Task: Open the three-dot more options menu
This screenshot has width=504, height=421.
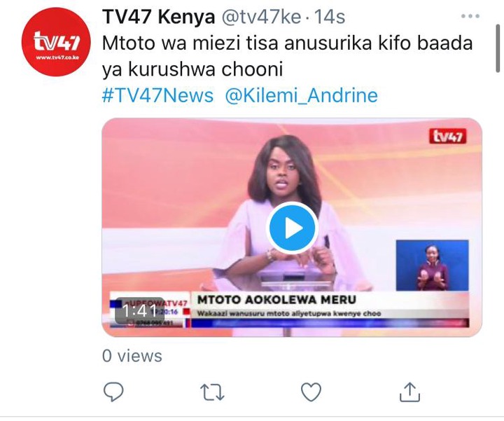Action: [x=470, y=16]
